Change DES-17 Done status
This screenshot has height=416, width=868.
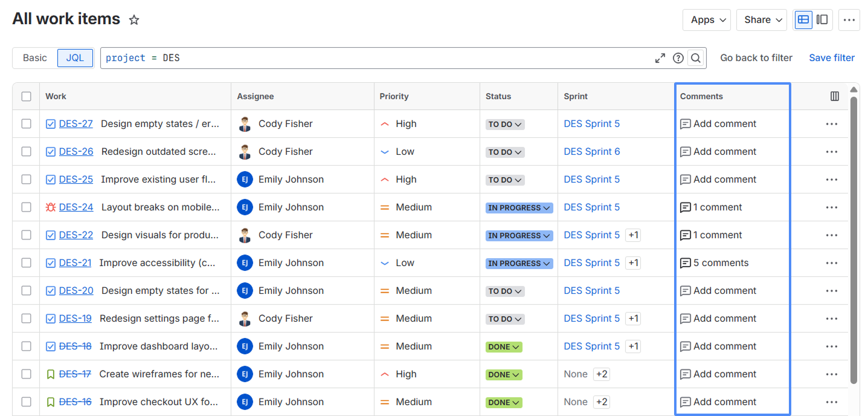pyautogui.click(x=504, y=375)
